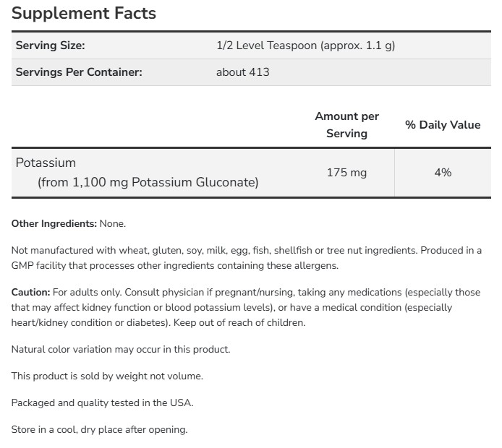This screenshot has width=502, height=448.
Task: Click the allergen statement's first line
Action: point(246,251)
